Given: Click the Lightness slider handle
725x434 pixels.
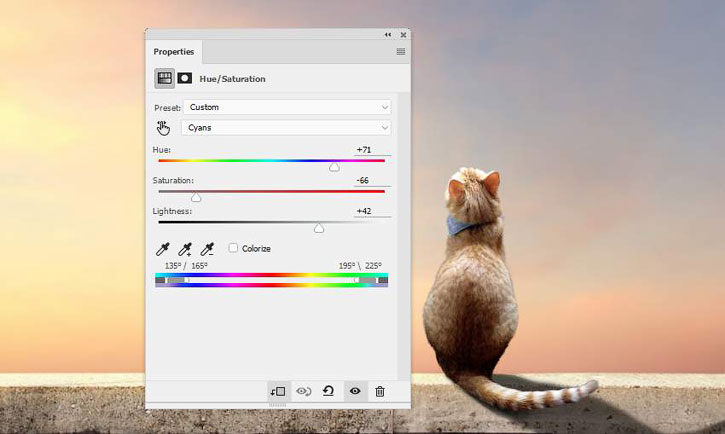Looking at the screenshot, I should tap(319, 228).
